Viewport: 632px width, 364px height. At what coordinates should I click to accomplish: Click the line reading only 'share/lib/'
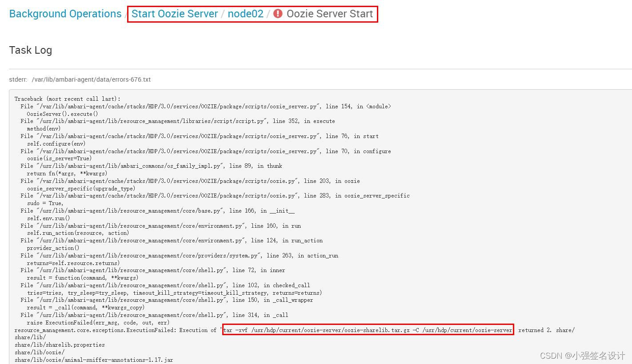(30, 338)
